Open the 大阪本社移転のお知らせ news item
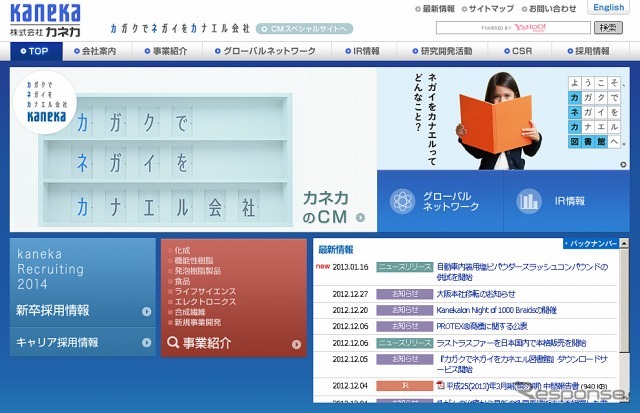 tap(476, 294)
